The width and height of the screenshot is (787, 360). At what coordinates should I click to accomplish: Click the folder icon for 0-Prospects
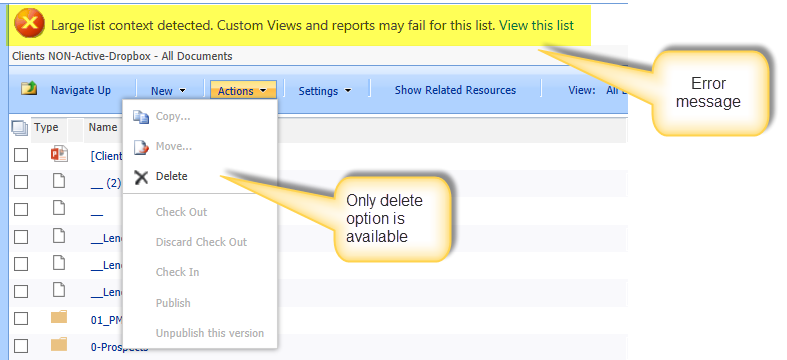(x=59, y=344)
